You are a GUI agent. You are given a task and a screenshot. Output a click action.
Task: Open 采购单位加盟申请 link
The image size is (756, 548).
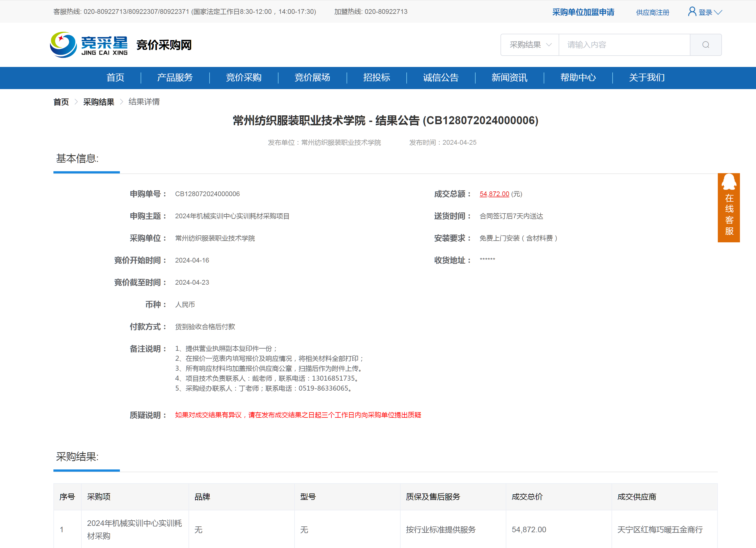click(x=583, y=12)
